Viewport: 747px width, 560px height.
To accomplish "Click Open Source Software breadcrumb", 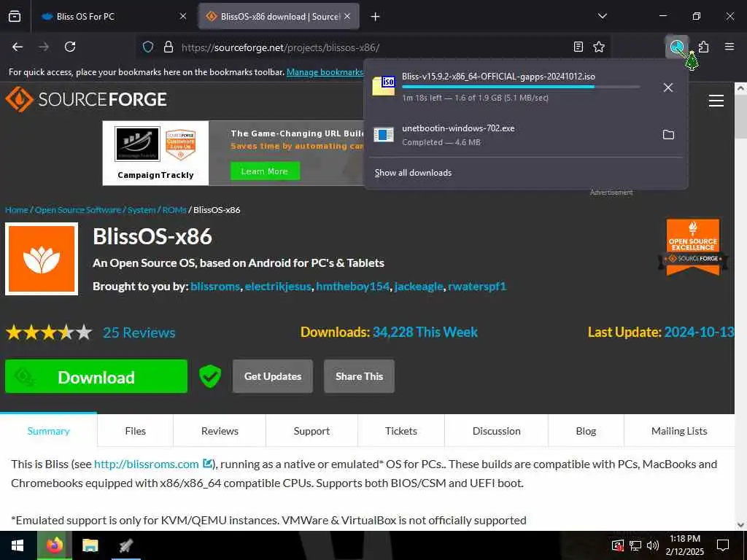I will [x=77, y=209].
